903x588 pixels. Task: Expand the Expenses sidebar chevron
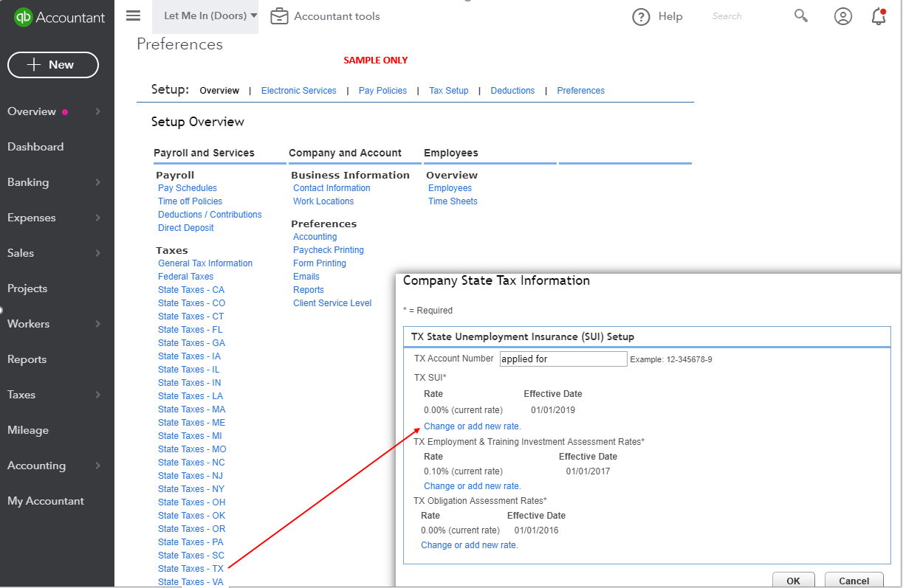pyautogui.click(x=98, y=218)
